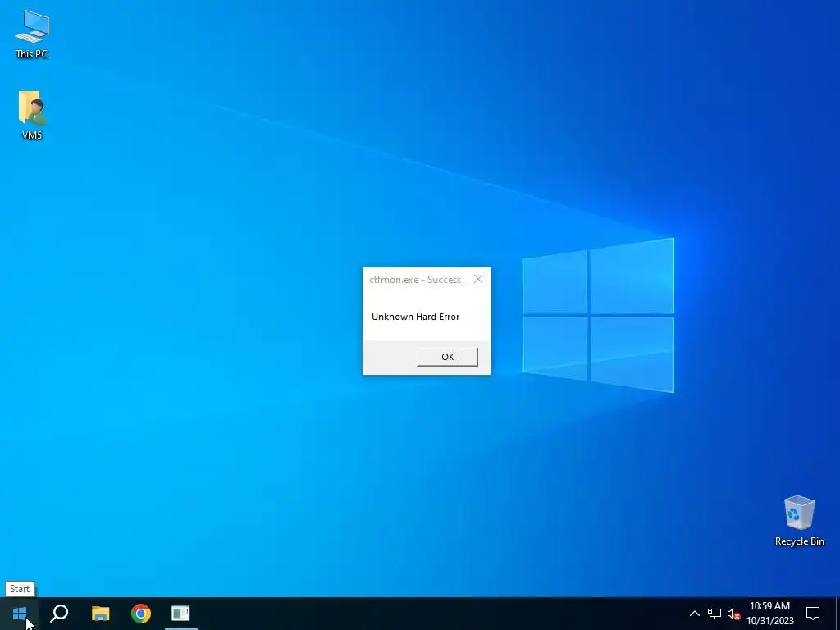Open the muted volume tray icon
The image size is (840, 630).
733,614
